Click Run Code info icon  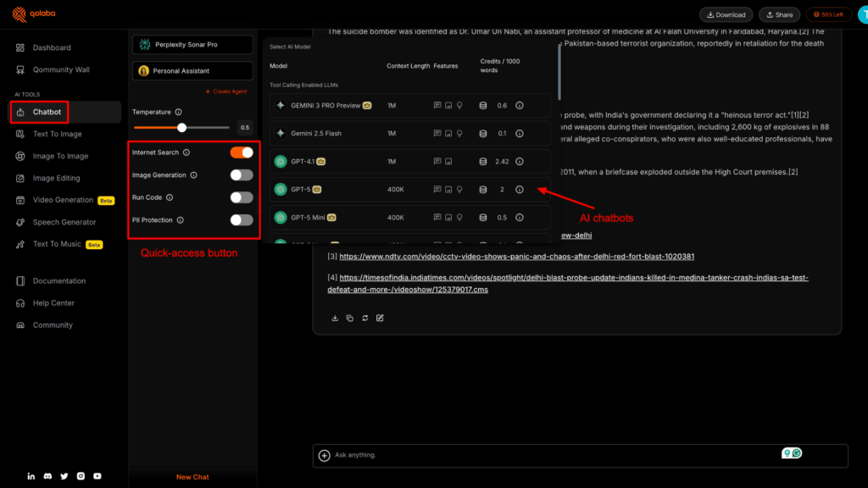(x=170, y=197)
